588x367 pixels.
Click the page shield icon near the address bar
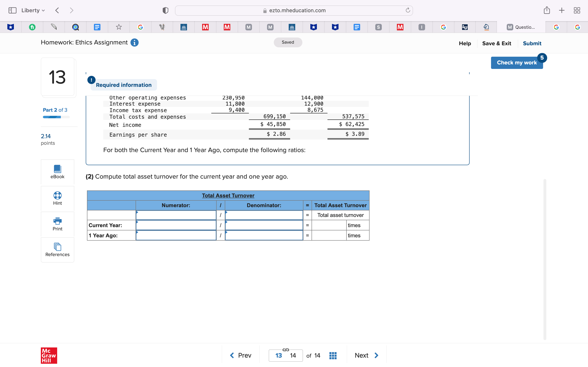(x=165, y=10)
